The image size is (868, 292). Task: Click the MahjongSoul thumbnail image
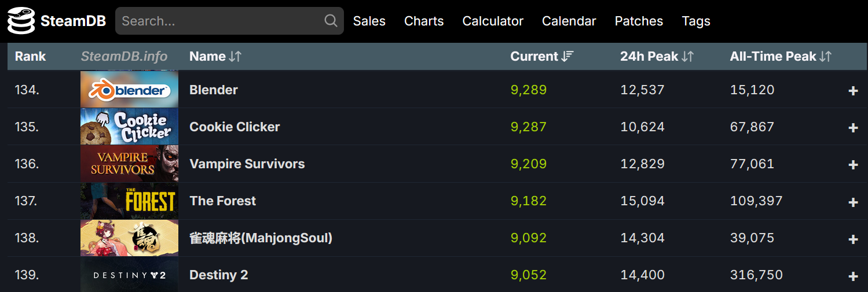pyautogui.click(x=129, y=238)
